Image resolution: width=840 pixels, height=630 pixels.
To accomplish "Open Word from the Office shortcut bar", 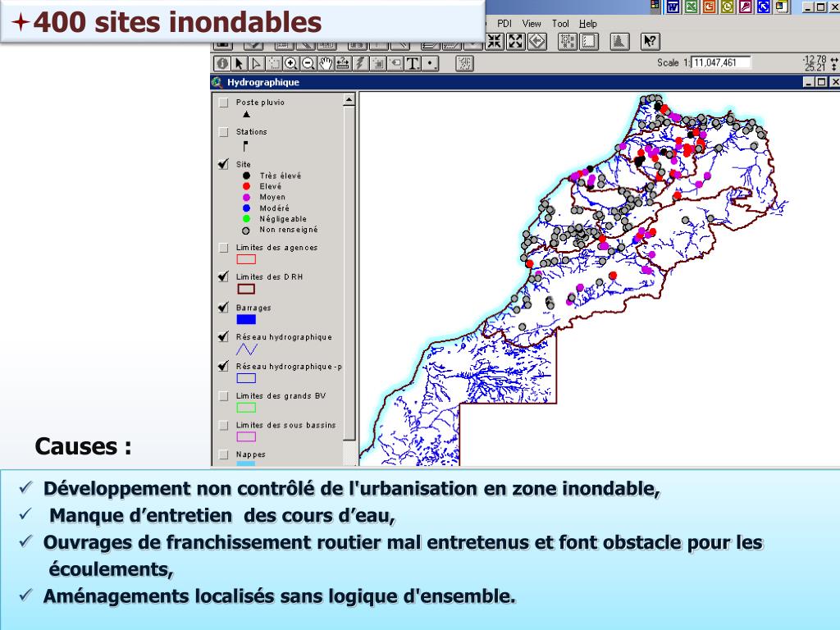I will pos(672,7).
